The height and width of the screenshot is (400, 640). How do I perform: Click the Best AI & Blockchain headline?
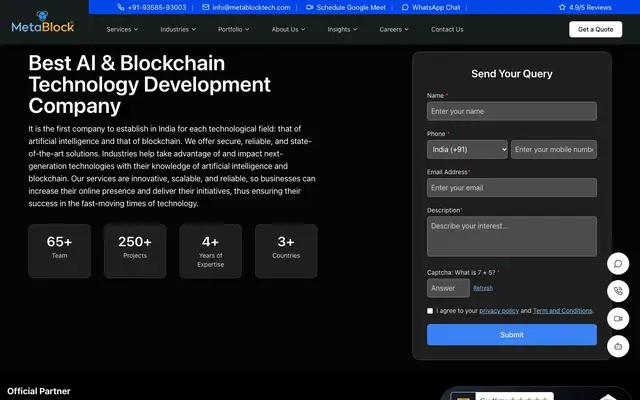point(149,84)
